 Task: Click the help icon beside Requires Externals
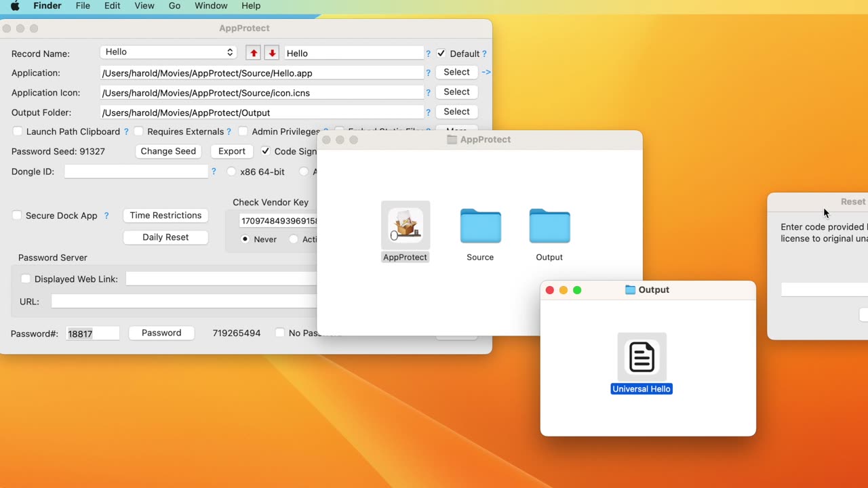tap(229, 131)
